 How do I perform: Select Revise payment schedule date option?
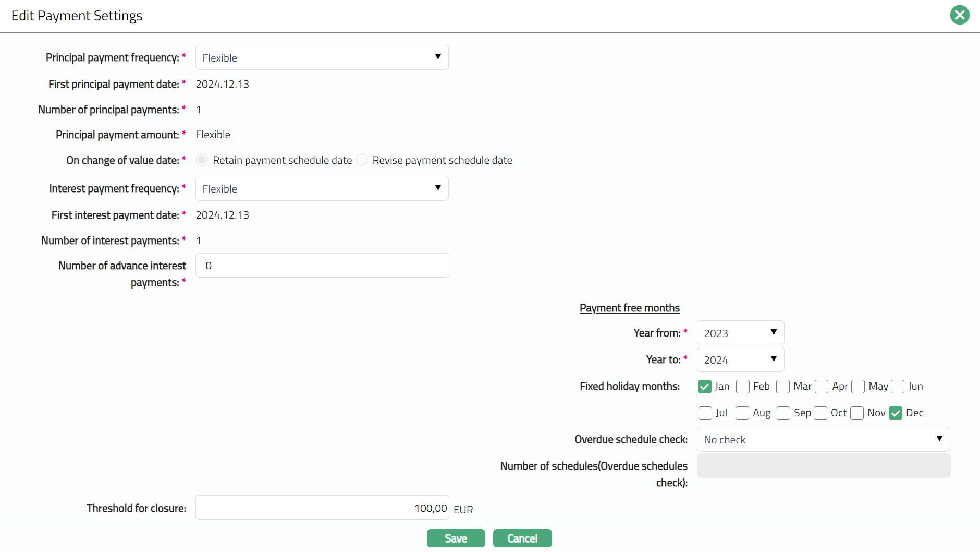(362, 160)
